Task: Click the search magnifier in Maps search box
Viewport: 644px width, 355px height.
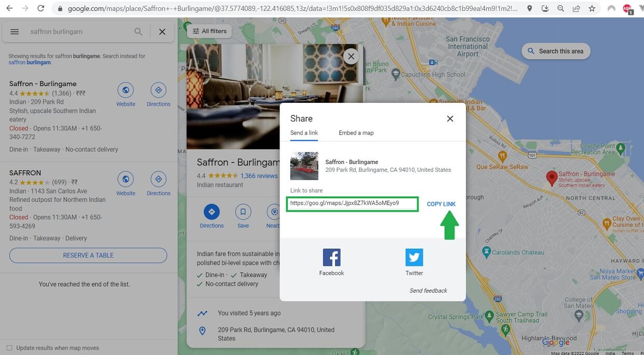Action: 138,32
